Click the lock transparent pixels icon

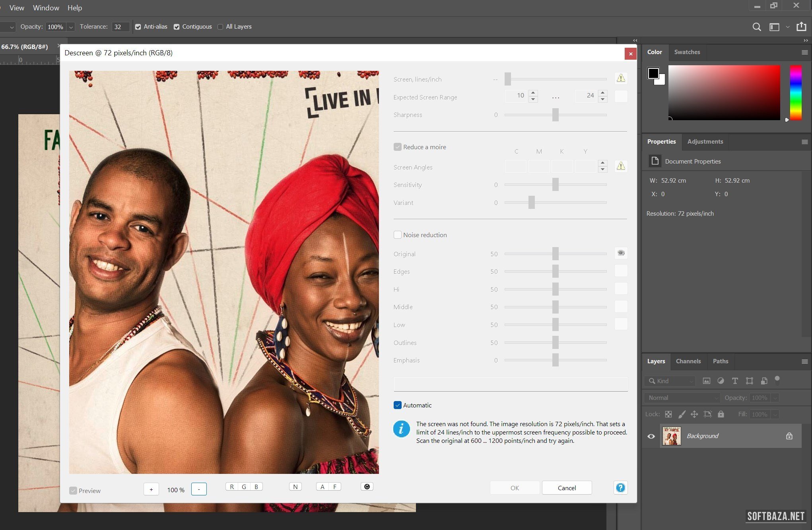(x=668, y=414)
